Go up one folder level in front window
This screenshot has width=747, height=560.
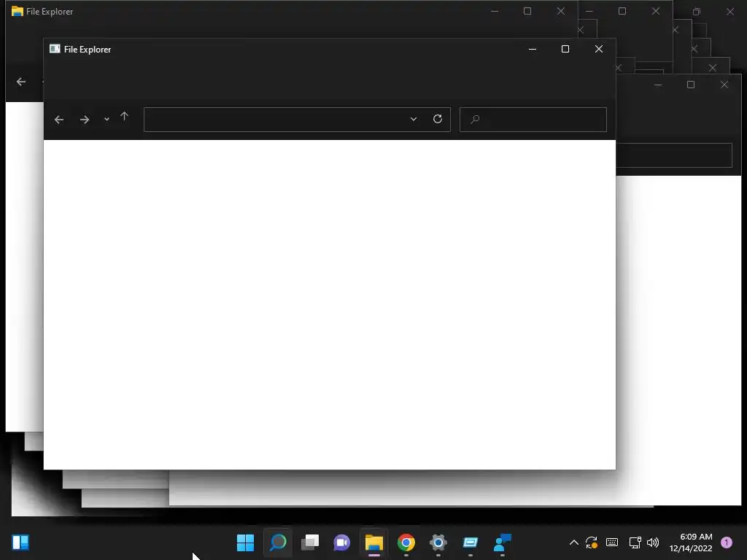[x=124, y=117]
